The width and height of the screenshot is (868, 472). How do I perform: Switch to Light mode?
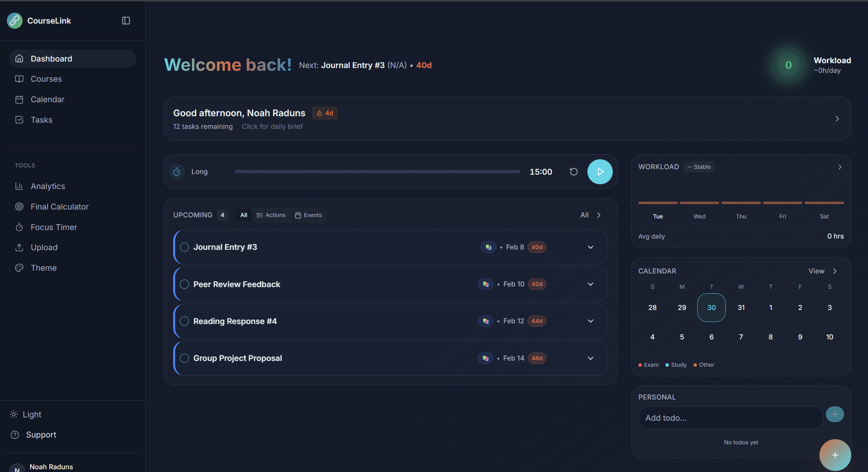(33, 414)
